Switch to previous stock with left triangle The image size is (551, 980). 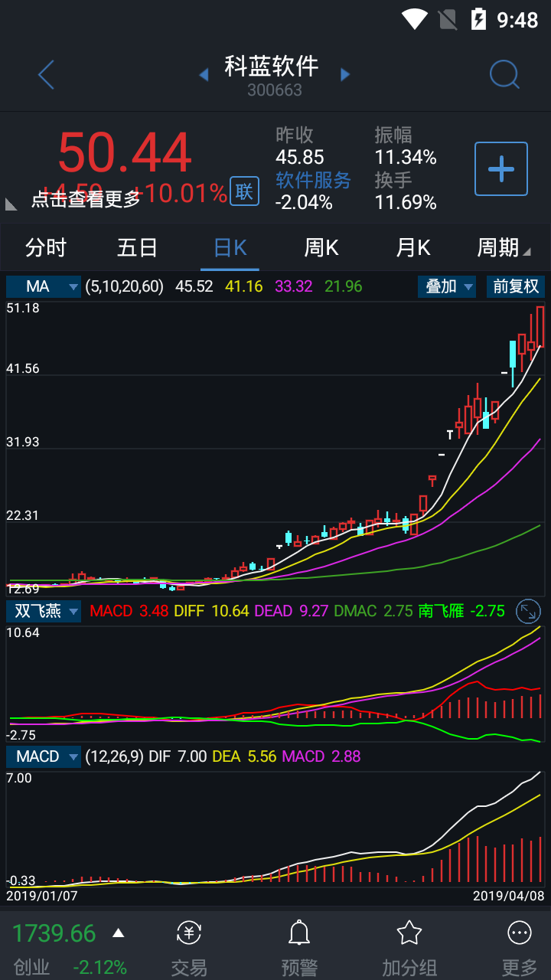click(x=204, y=74)
